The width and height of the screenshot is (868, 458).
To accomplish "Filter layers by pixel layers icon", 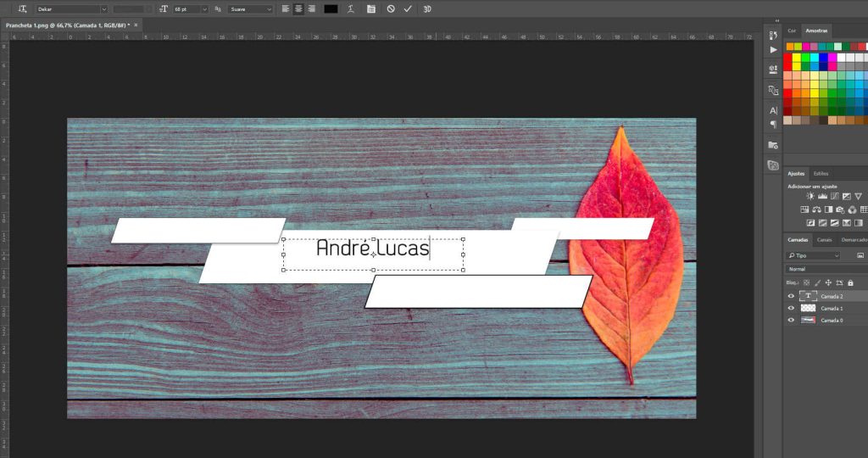I will click(x=860, y=255).
